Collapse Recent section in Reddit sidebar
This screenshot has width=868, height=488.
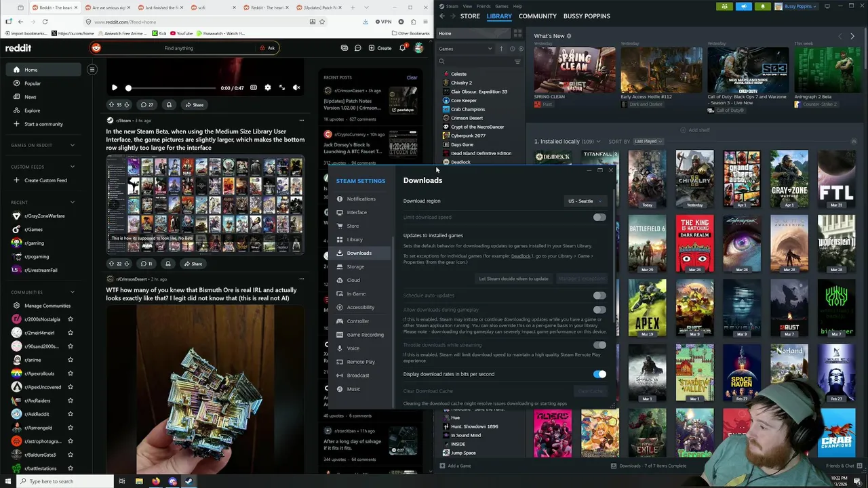point(73,202)
